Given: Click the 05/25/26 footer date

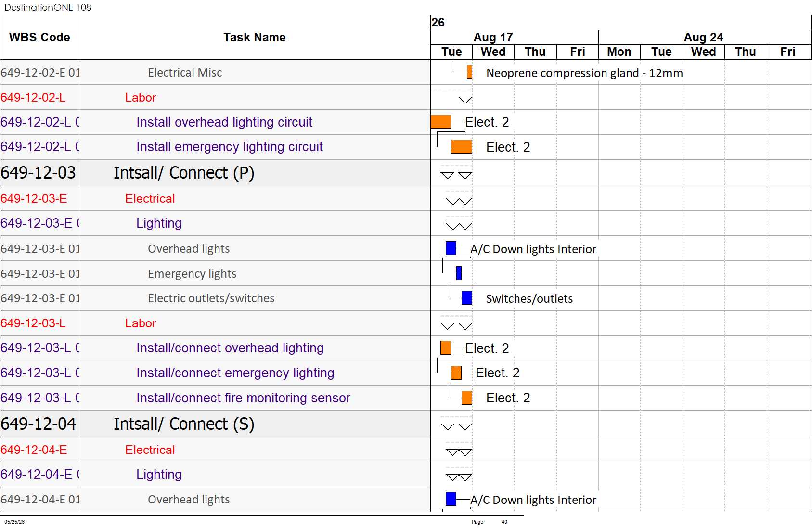Looking at the screenshot, I should [14, 522].
